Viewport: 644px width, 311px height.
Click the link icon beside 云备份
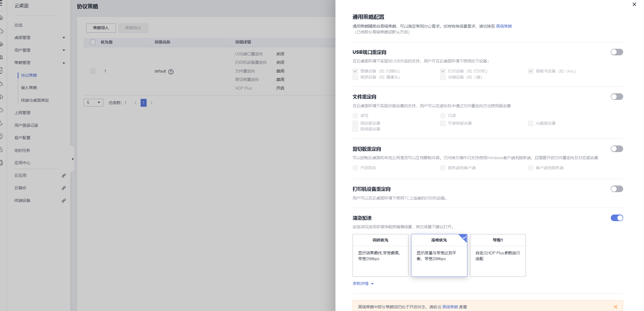click(x=64, y=188)
